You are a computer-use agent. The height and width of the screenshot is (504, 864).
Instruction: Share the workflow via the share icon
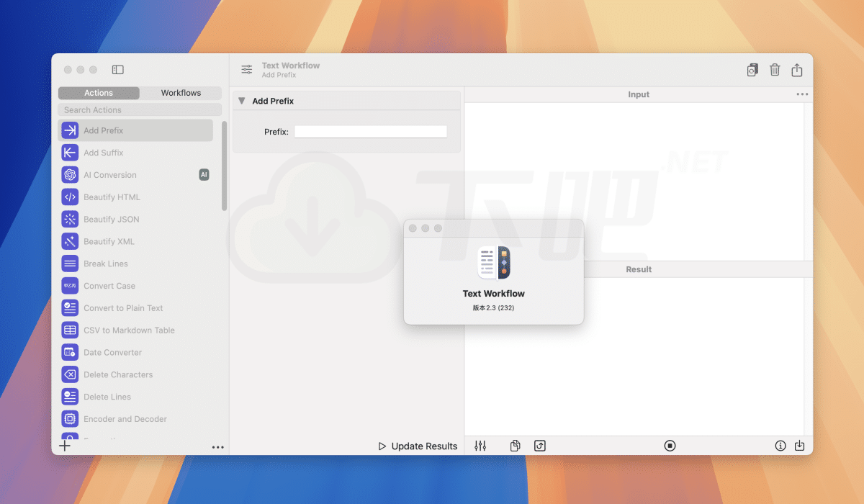(797, 70)
